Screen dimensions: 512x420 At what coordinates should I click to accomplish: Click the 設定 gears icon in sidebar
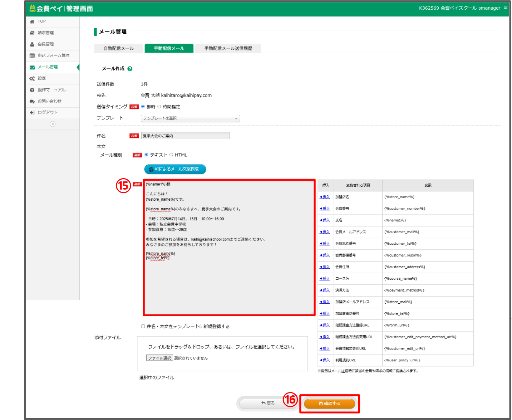pyautogui.click(x=32, y=79)
